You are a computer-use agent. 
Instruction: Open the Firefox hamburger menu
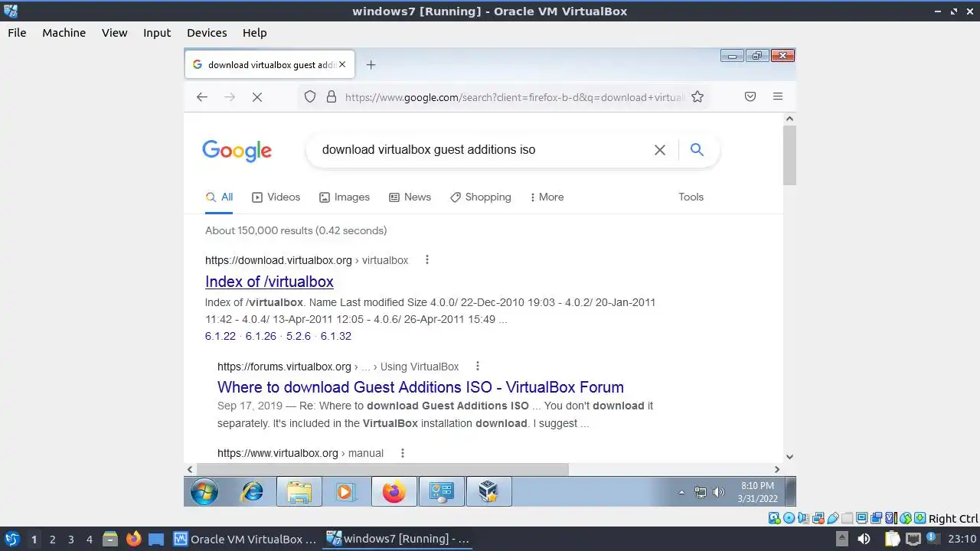778,97
